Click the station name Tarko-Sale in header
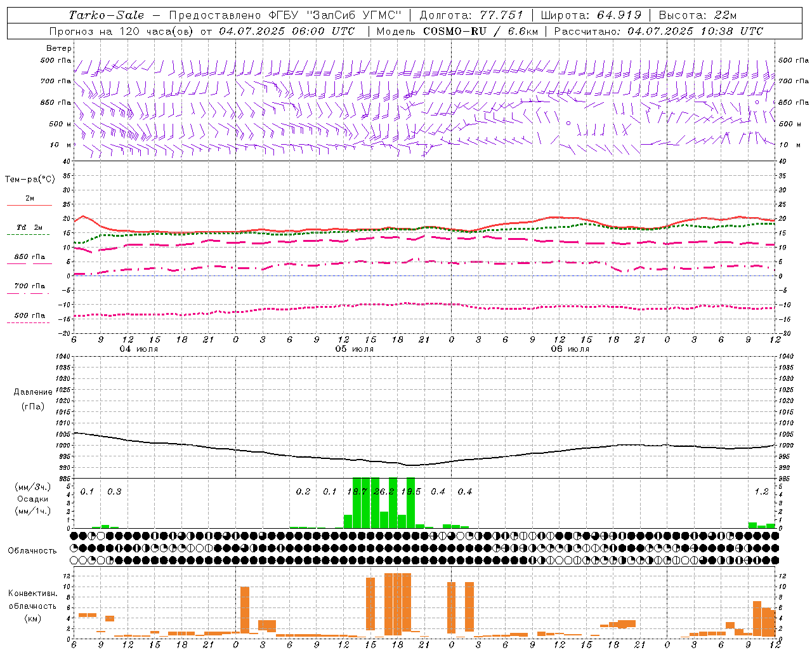Screen dimensions: 812x650 [x=107, y=15]
